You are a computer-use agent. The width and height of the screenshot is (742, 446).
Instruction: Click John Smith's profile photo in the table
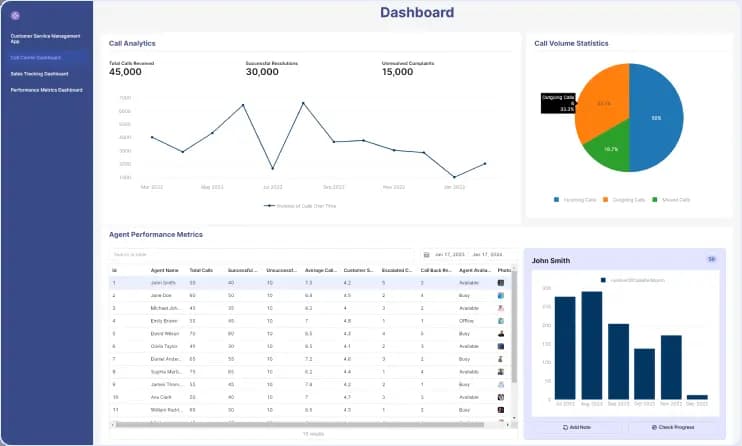[x=502, y=283]
